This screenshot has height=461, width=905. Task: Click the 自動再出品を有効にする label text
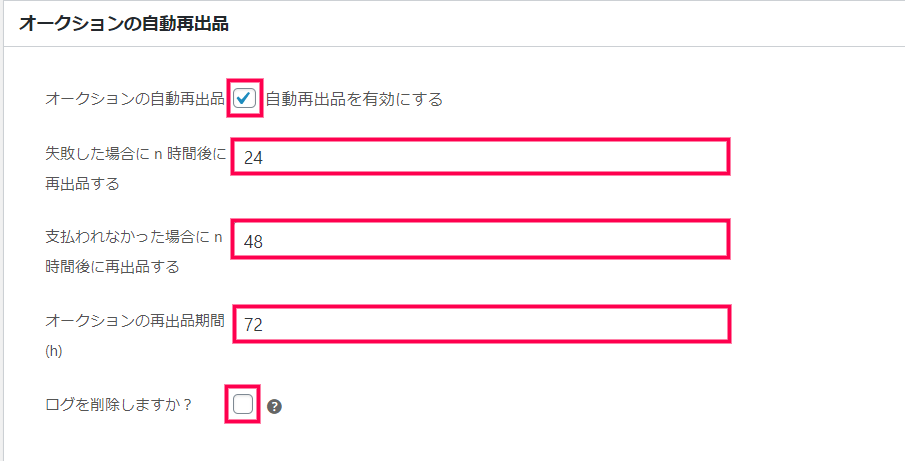pos(354,99)
